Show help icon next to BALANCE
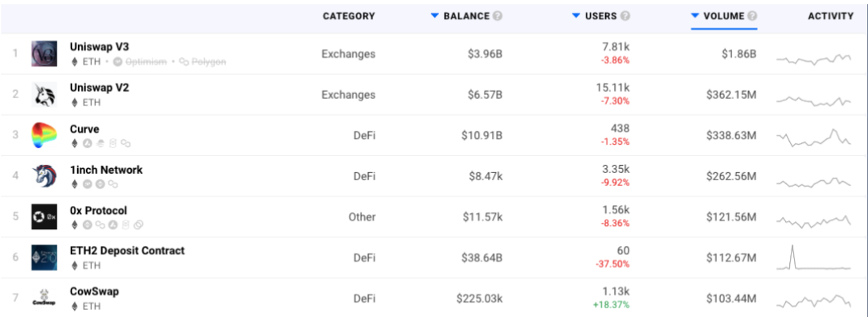The image size is (868, 317). click(x=497, y=16)
